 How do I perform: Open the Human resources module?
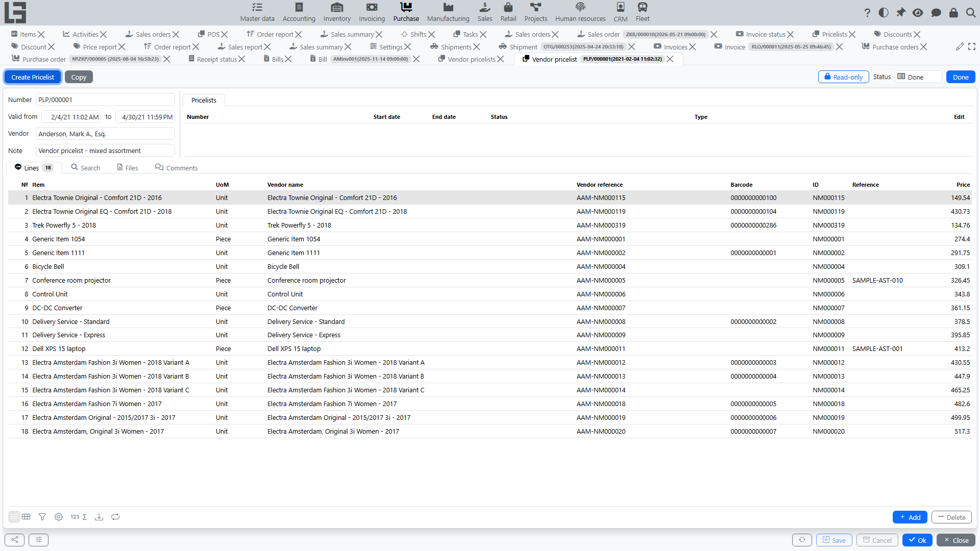[580, 12]
